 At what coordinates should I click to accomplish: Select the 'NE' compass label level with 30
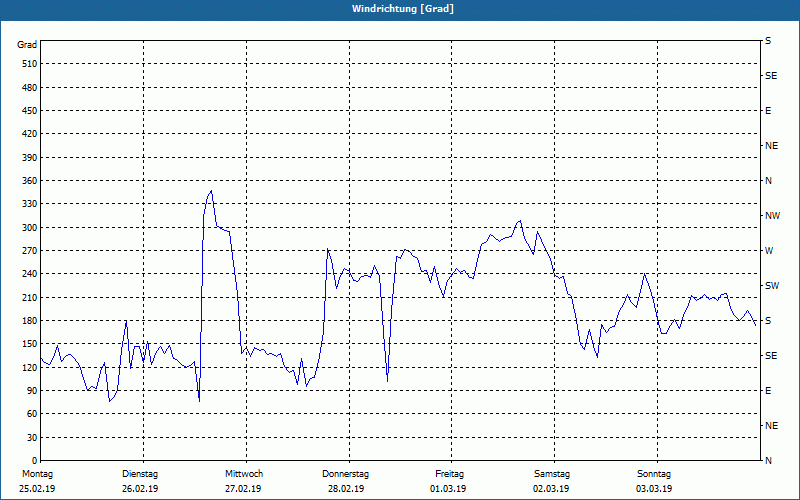(x=771, y=426)
